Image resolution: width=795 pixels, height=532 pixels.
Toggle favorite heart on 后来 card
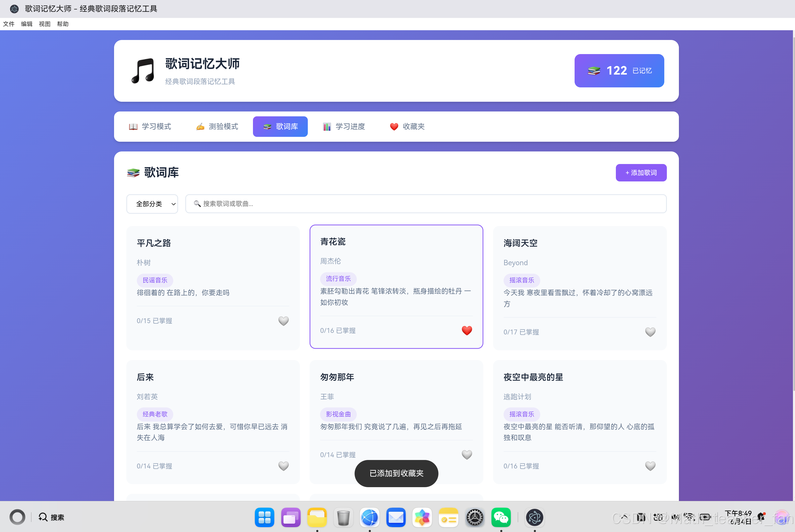(x=283, y=466)
